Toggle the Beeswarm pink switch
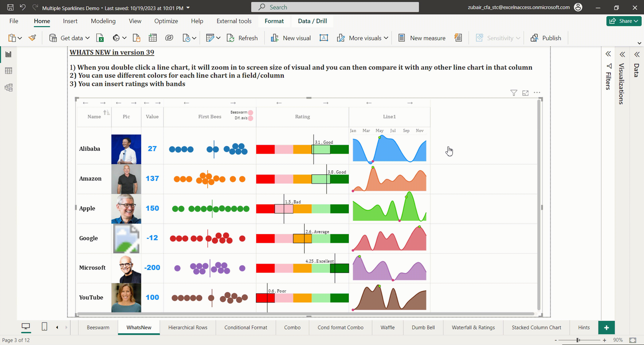This screenshot has width=644, height=345. [x=251, y=112]
